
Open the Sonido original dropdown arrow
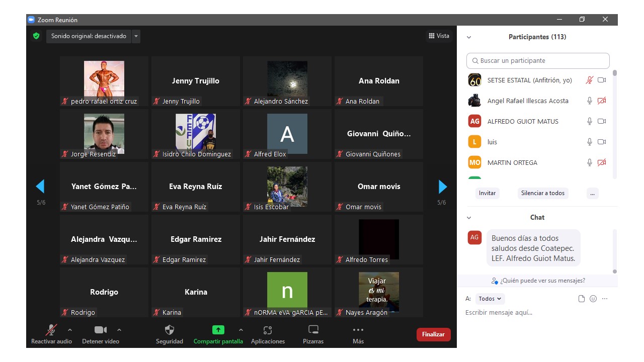tap(136, 36)
